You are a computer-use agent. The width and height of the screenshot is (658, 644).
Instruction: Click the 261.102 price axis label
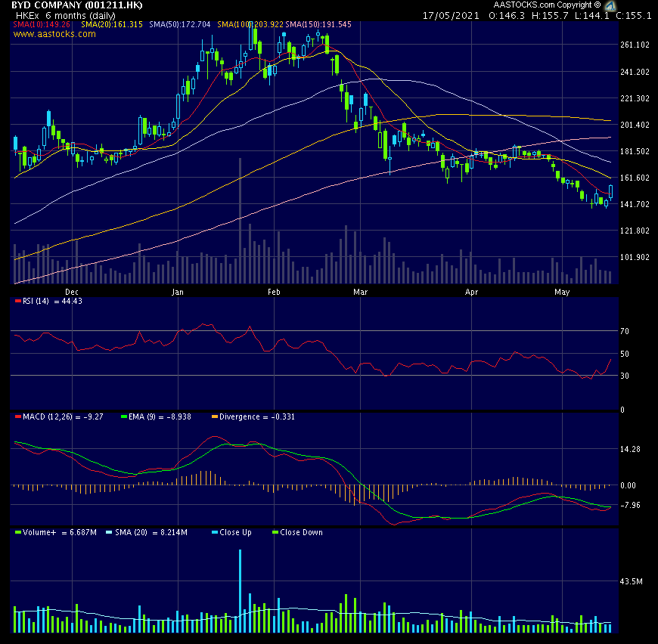(x=635, y=45)
